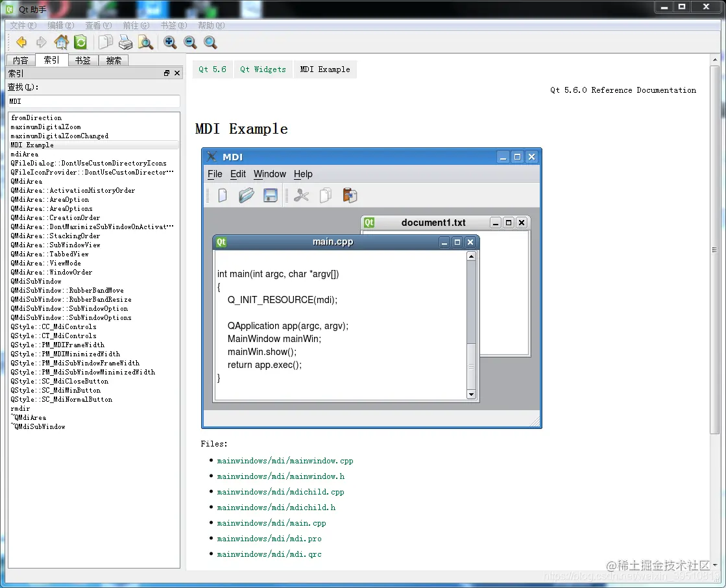Follow the Qt 5.6 breadcrumb link
726x588 pixels.
[213, 69]
